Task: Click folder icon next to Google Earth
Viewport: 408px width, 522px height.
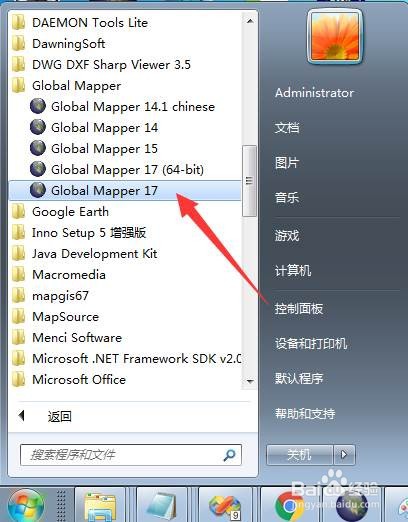Action: (19, 212)
